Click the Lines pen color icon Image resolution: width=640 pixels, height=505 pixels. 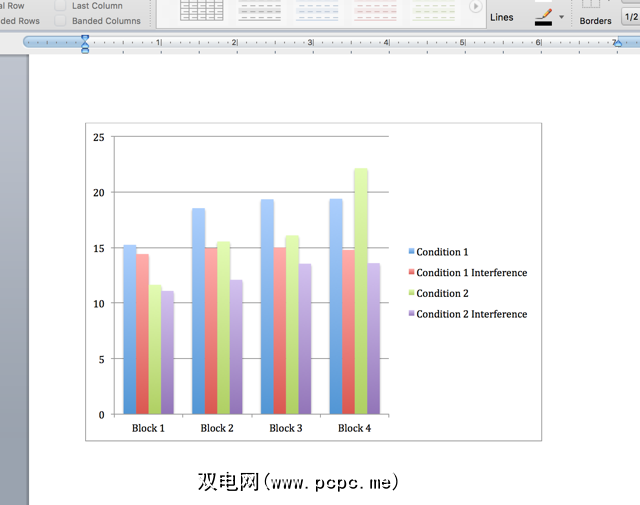click(544, 18)
